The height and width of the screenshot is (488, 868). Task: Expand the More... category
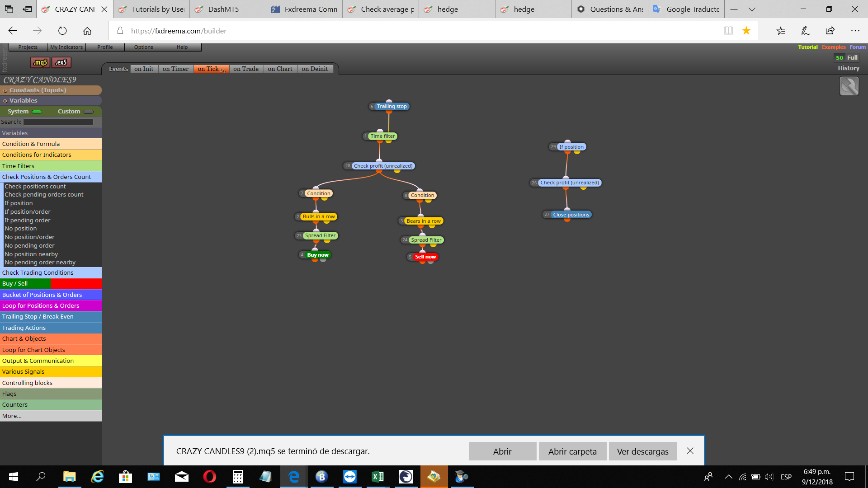click(51, 416)
